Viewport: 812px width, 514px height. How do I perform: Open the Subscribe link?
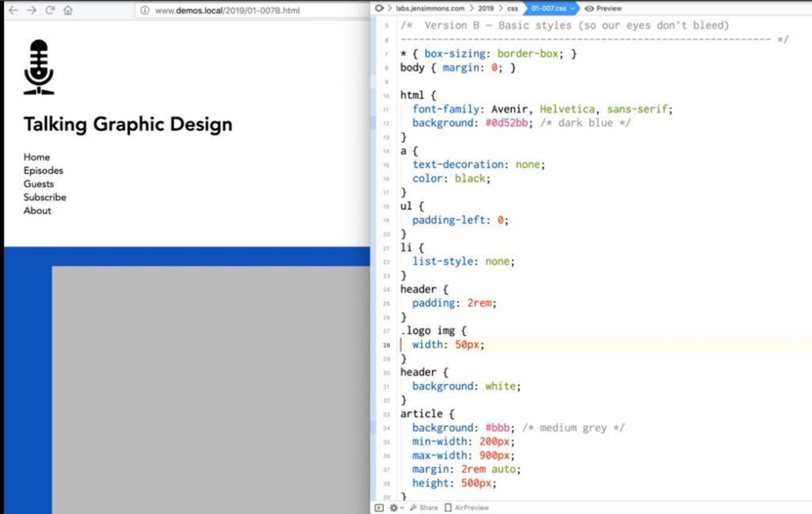(44, 198)
